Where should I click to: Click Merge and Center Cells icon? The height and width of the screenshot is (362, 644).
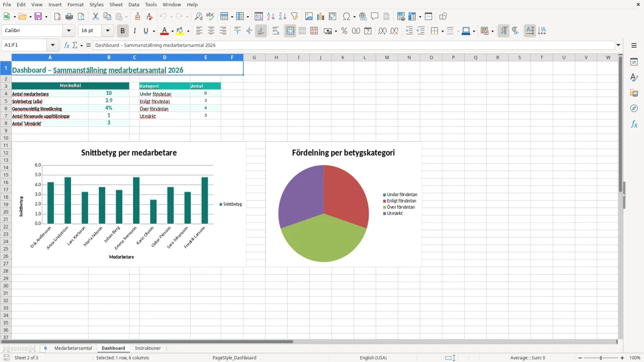coord(290,31)
